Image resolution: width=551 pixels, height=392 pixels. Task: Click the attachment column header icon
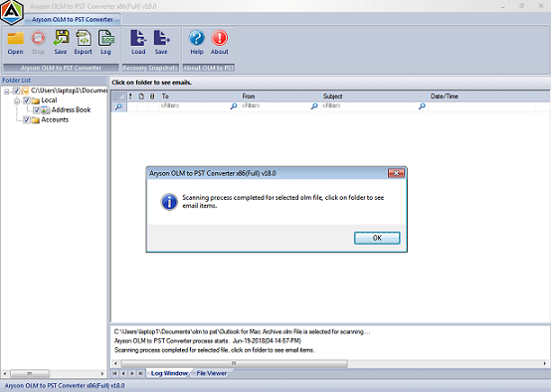click(152, 96)
